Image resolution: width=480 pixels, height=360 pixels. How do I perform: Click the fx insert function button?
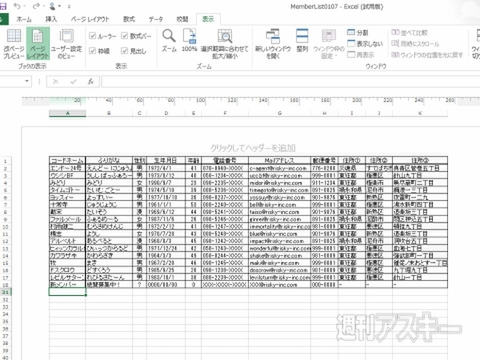[x=90, y=82]
